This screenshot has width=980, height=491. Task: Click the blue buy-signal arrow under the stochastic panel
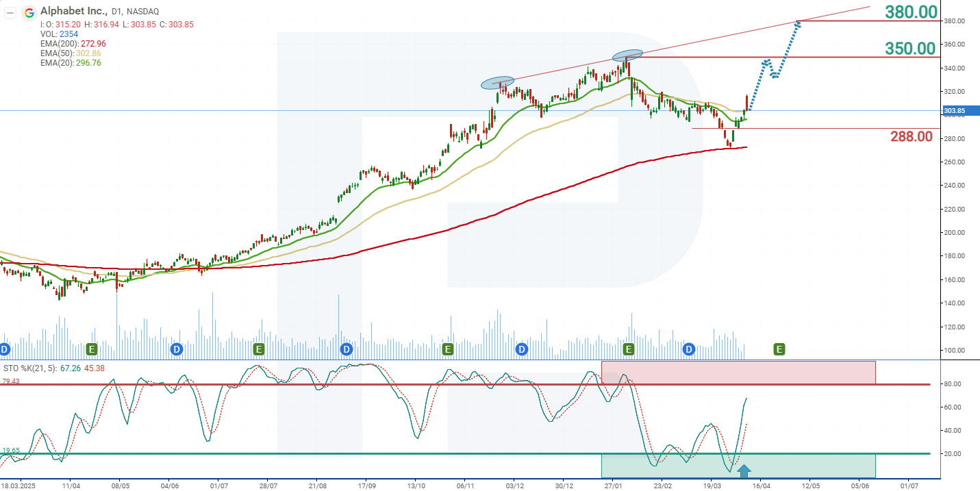[x=745, y=471]
